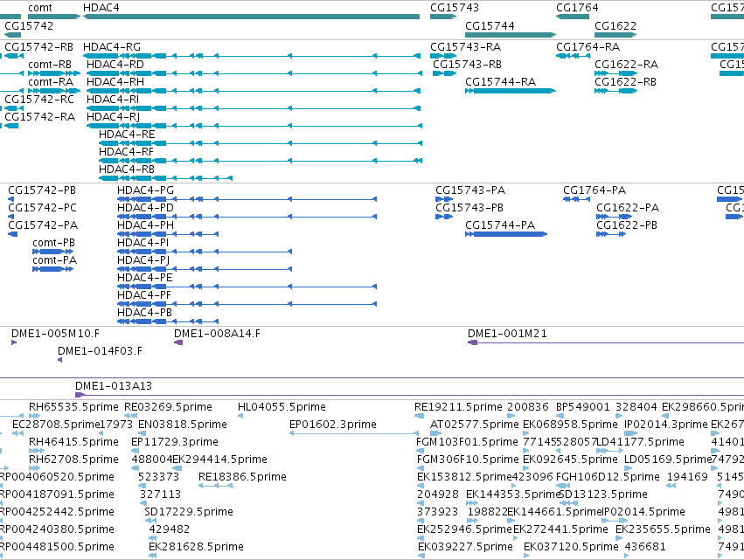Select the HDAC4 gene label
Screen dimensions: 744x560
coord(101,8)
